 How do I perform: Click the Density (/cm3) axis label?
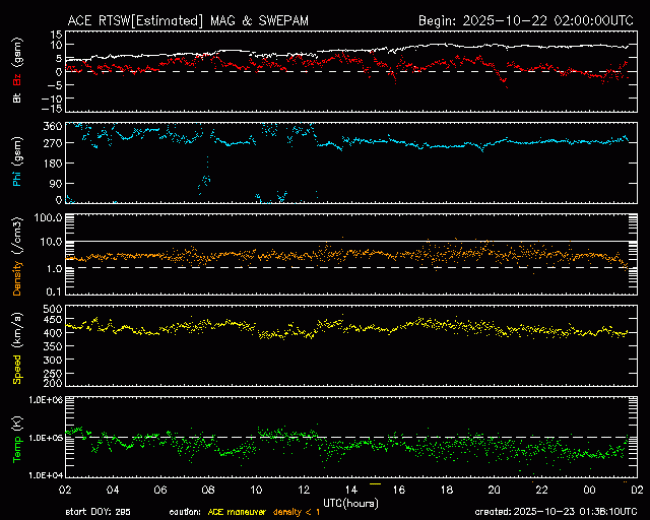point(17,255)
